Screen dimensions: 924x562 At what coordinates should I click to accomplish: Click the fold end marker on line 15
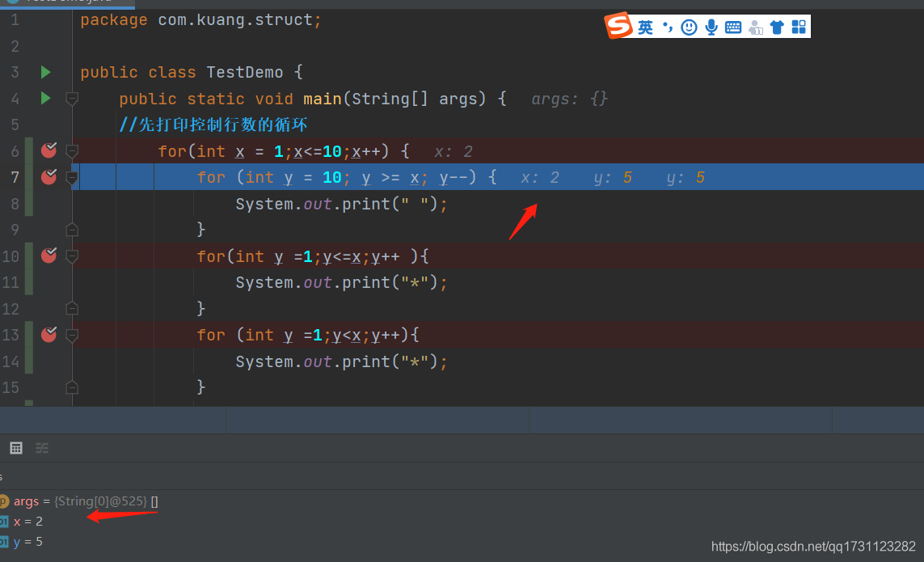(72, 387)
